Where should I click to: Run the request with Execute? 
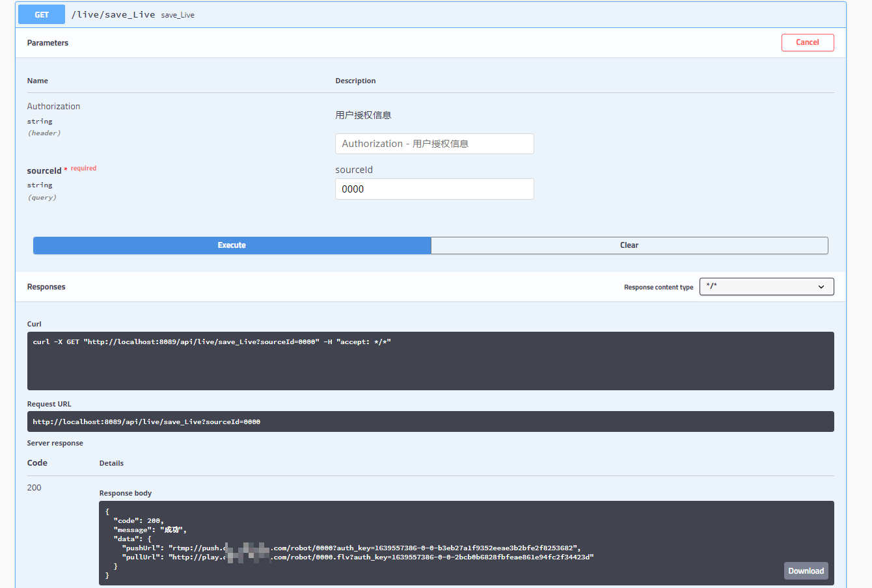(232, 245)
